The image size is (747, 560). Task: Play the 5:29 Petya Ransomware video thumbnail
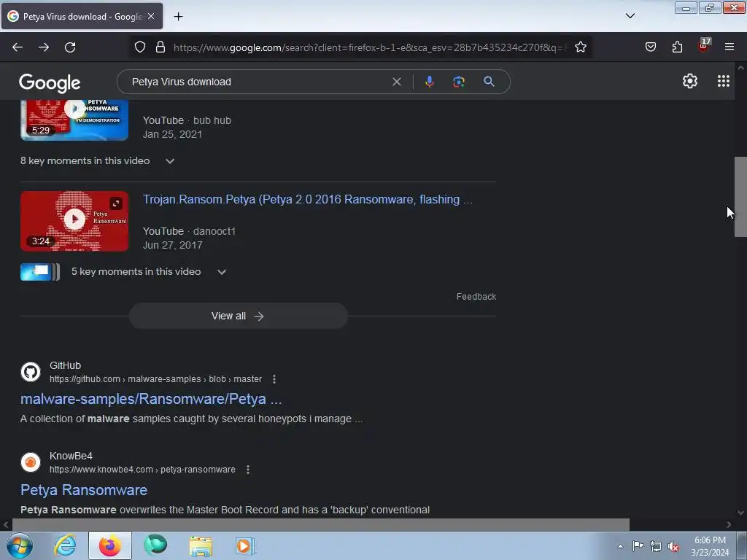pyautogui.click(x=74, y=119)
